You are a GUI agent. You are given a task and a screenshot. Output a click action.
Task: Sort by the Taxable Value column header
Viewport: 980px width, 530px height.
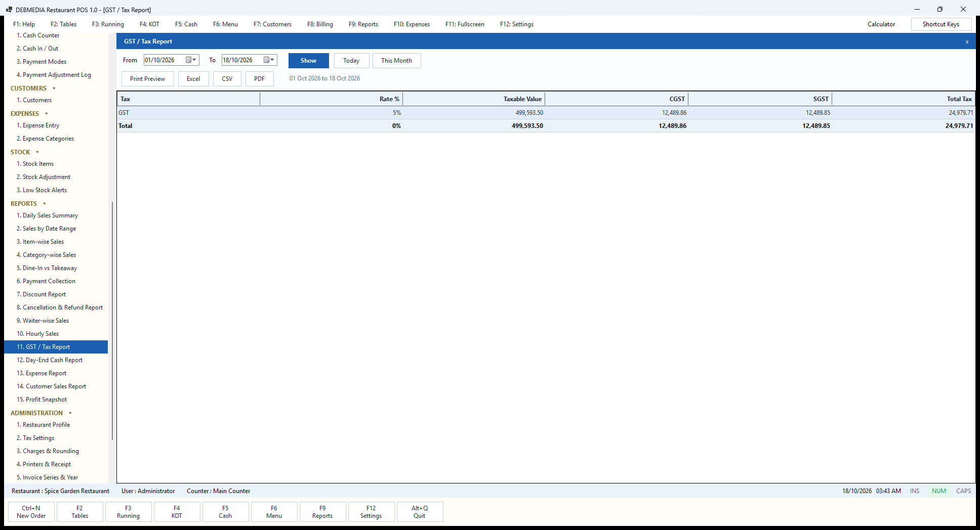[473, 99]
